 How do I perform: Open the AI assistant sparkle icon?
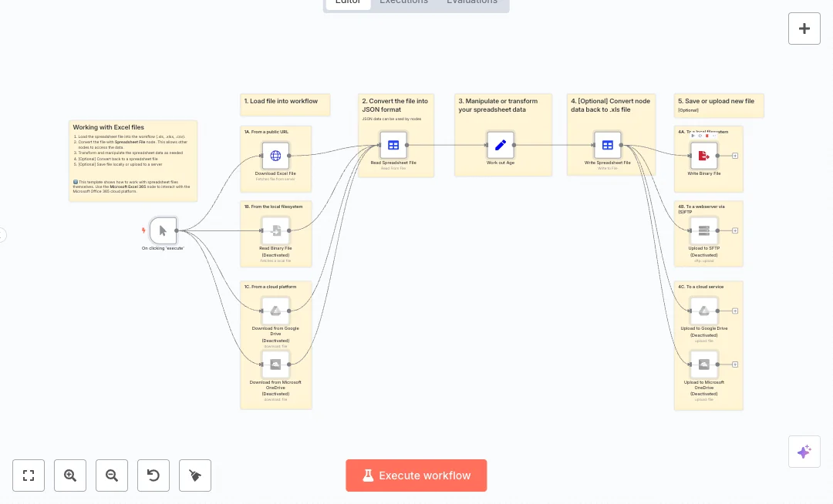804,452
